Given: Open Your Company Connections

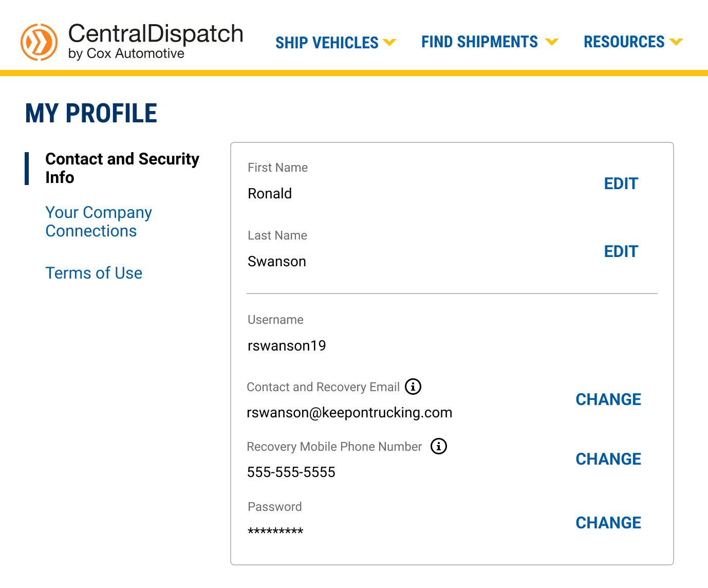Looking at the screenshot, I should 99,221.
